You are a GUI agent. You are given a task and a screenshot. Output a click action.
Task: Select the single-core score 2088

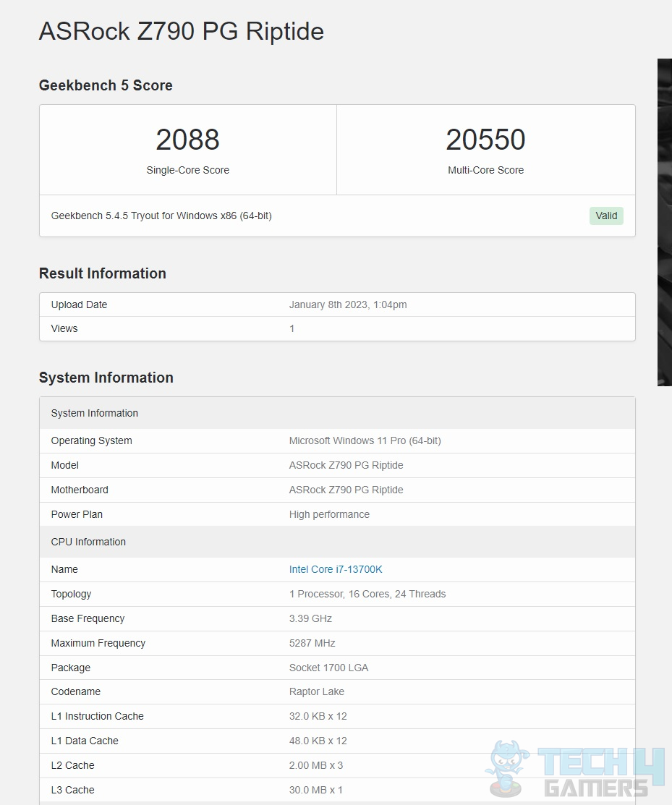tap(187, 140)
